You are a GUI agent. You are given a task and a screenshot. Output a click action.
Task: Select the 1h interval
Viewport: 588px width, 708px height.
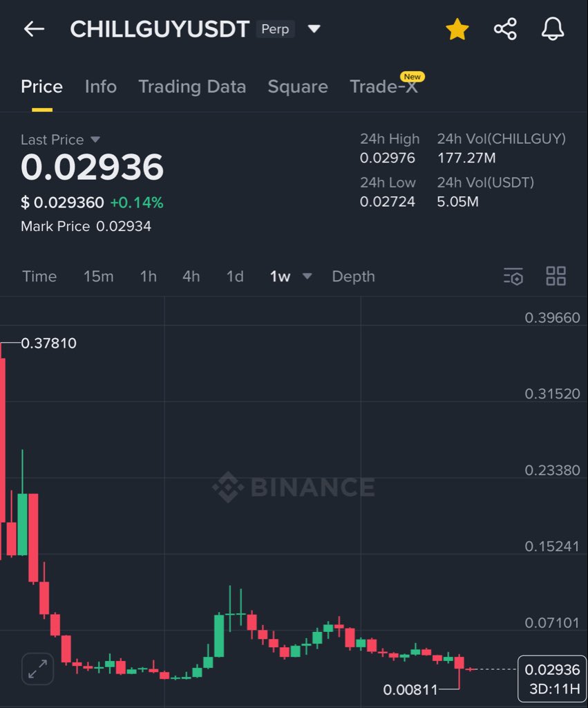(149, 277)
